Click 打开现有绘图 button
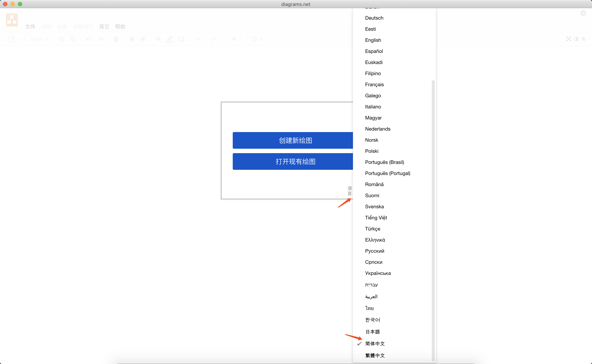This screenshot has height=364, width=592. tap(295, 161)
